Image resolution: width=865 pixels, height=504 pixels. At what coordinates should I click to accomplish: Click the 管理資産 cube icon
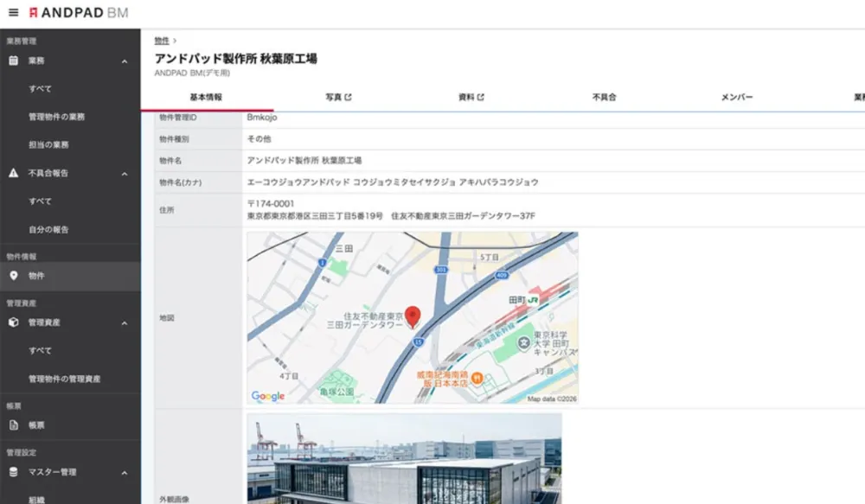pos(14,322)
